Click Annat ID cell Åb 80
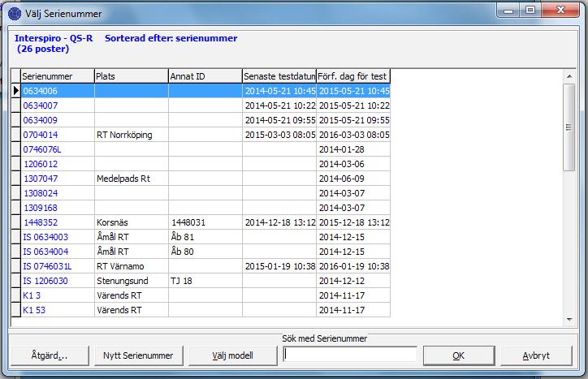 point(205,252)
